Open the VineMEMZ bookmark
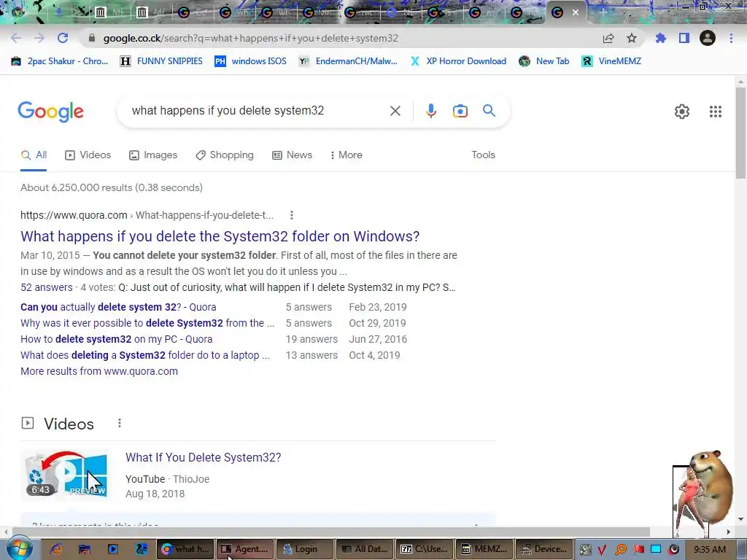The height and width of the screenshot is (560, 747). [611, 61]
